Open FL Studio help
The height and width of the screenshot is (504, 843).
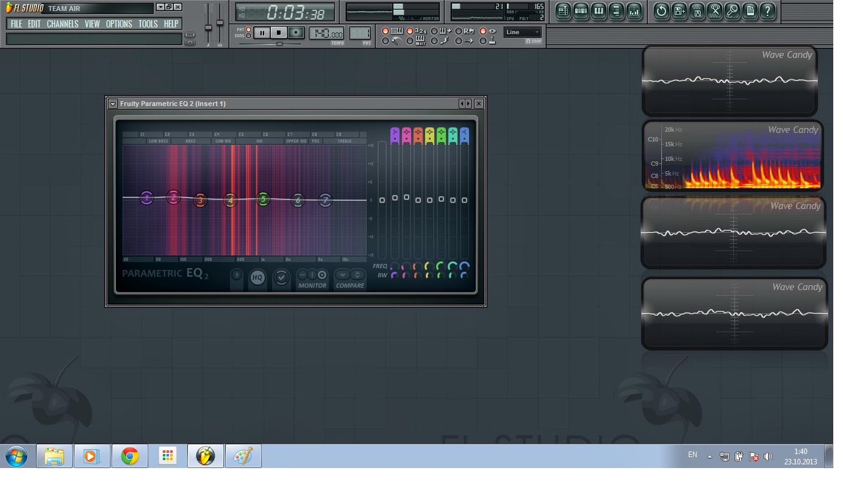[x=767, y=10]
